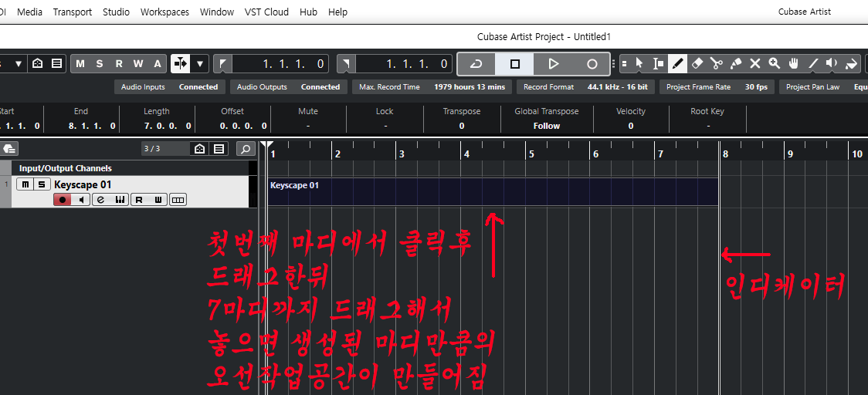Toggle global Write W automation button
The image size is (868, 395).
click(x=137, y=63)
